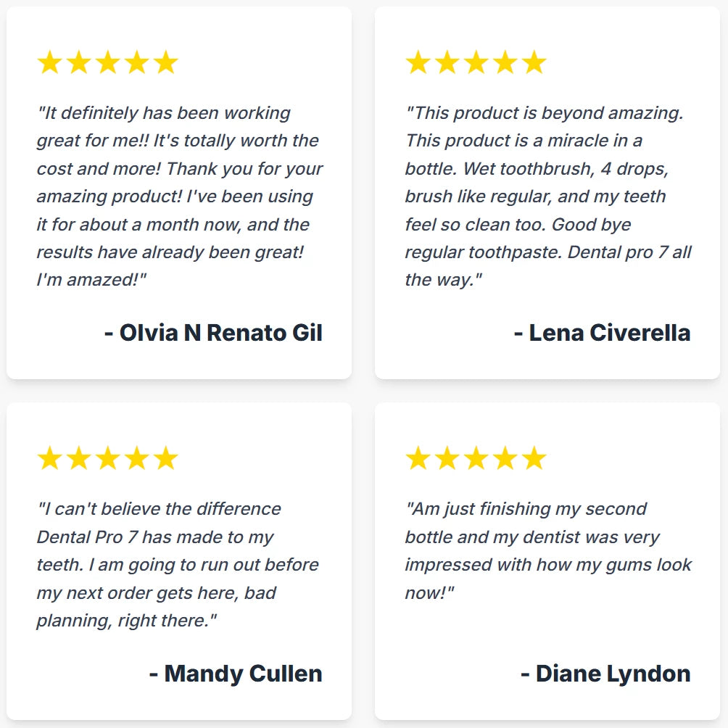Image resolution: width=728 pixels, height=728 pixels.
Task: Click the 'working great for me' review text
Action: pyautogui.click(x=179, y=196)
